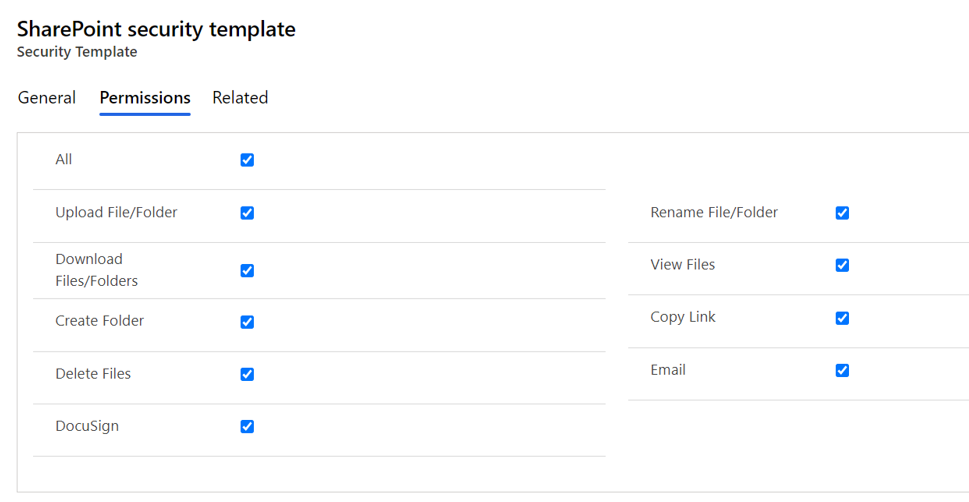Uncheck the All permissions checkbox
The height and width of the screenshot is (502, 969).
coord(247,160)
